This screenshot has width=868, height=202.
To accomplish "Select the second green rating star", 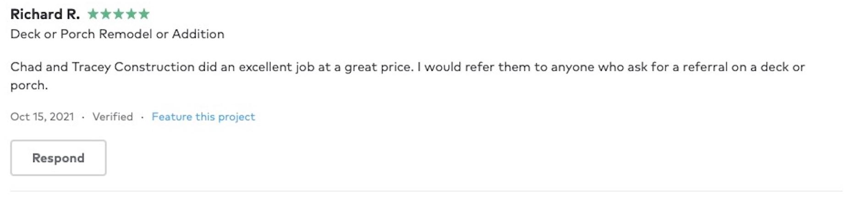I will pos(106,14).
